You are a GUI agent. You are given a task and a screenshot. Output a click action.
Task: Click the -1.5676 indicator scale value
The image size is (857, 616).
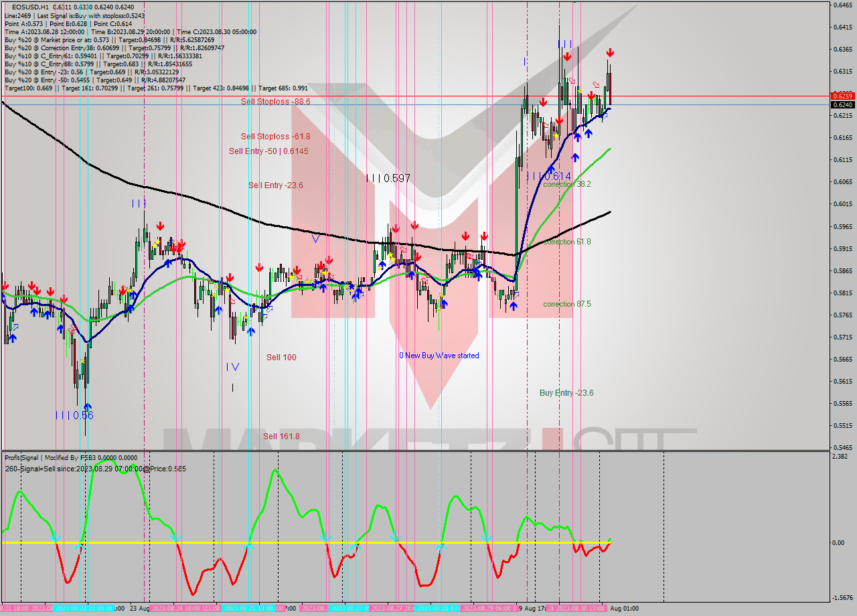coord(842,598)
